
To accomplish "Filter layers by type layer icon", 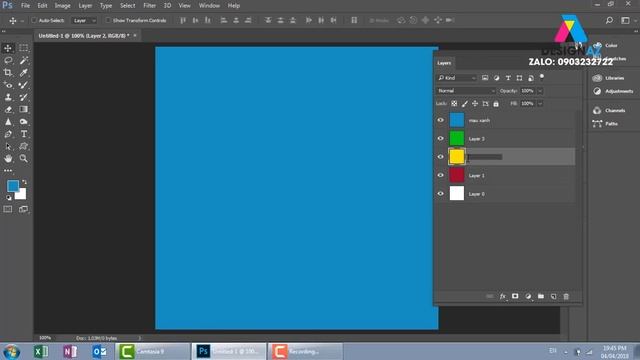I will 508,78.
